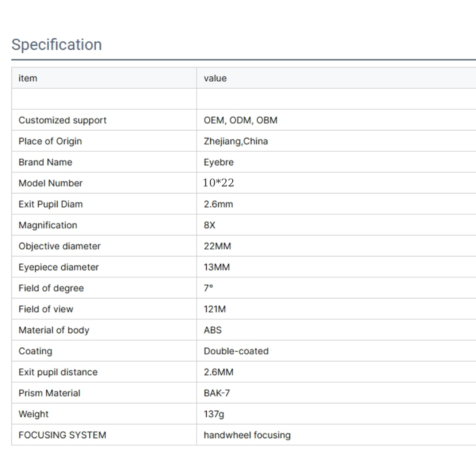Click the model number '10*22'
Viewport: 476px width, 476px height.
click(x=219, y=183)
